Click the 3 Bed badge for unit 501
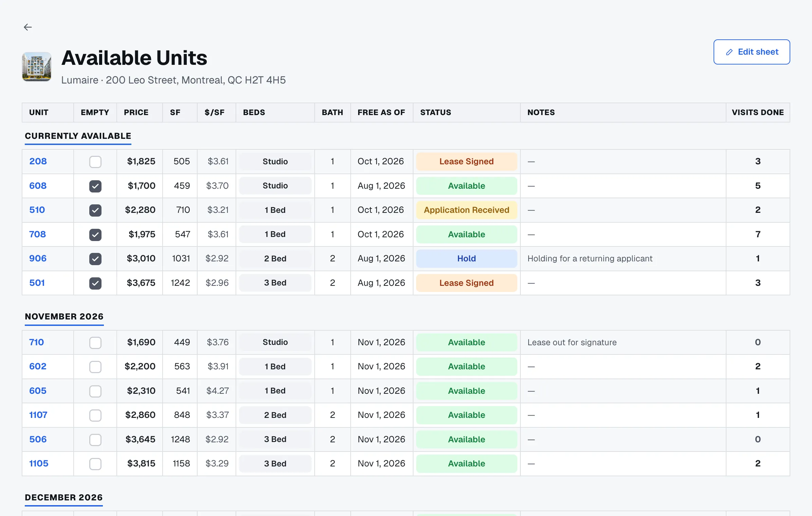Screen dimensions: 812x516 (x=275, y=283)
